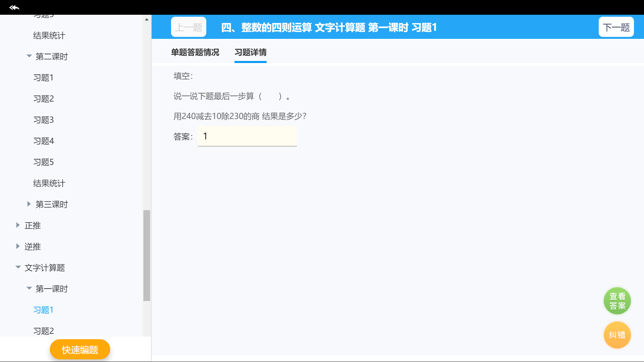Click the green 查看答案 round button
Viewport: 644px width, 362px height.
[617, 301]
